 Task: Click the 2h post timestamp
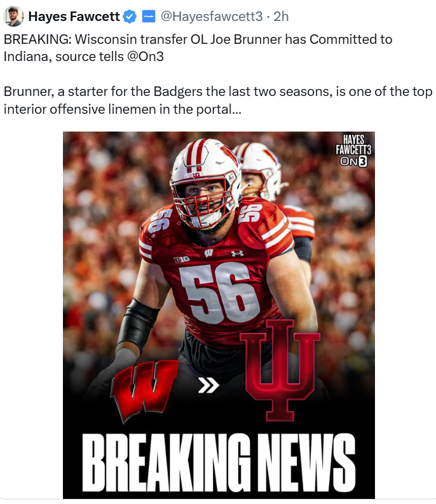[281, 17]
